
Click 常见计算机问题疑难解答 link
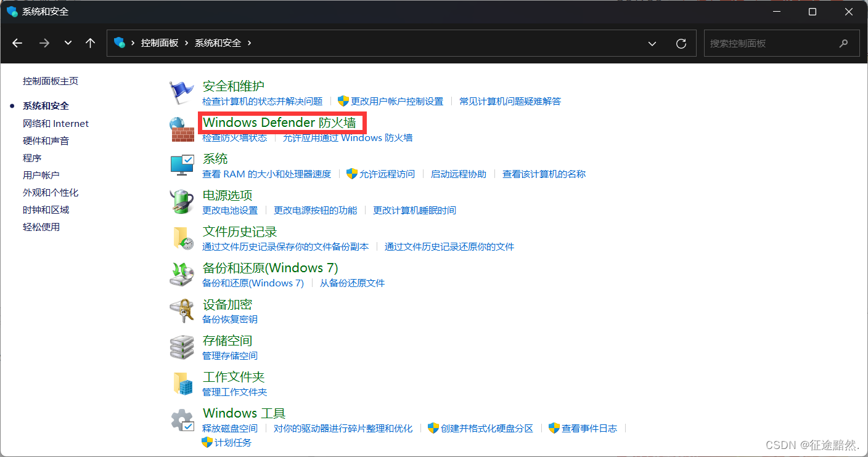[x=510, y=102]
